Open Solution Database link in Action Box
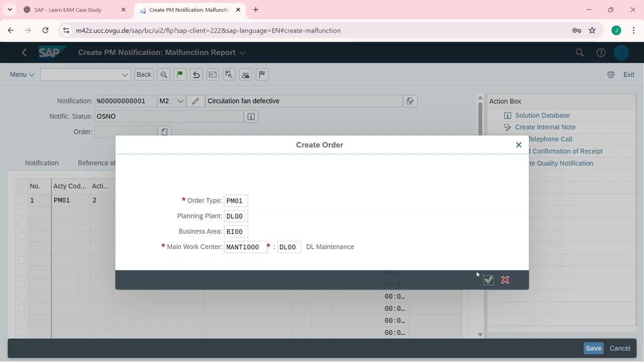Image resolution: width=644 pixels, height=362 pixels. [x=542, y=115]
